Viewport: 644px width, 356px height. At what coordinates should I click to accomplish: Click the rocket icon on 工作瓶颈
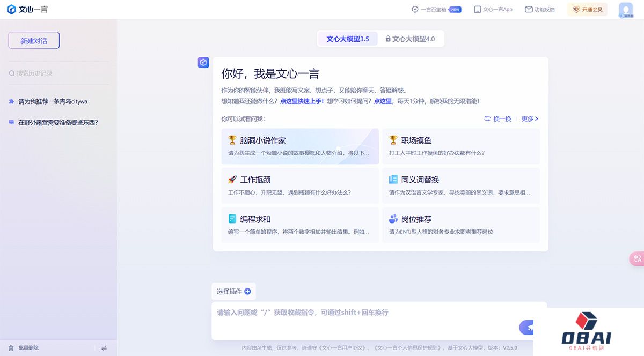232,180
